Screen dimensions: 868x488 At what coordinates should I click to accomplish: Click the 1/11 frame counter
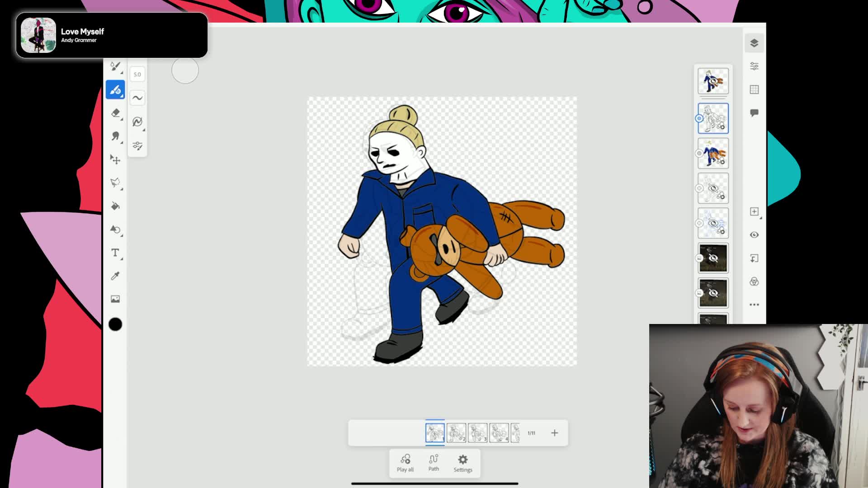click(531, 433)
